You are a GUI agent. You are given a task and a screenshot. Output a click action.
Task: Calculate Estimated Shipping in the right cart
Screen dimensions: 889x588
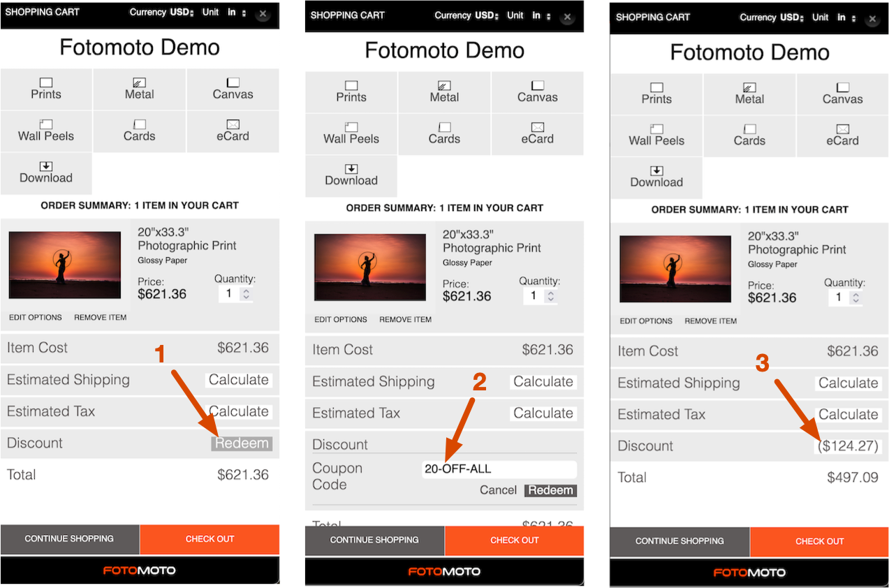[x=848, y=383]
